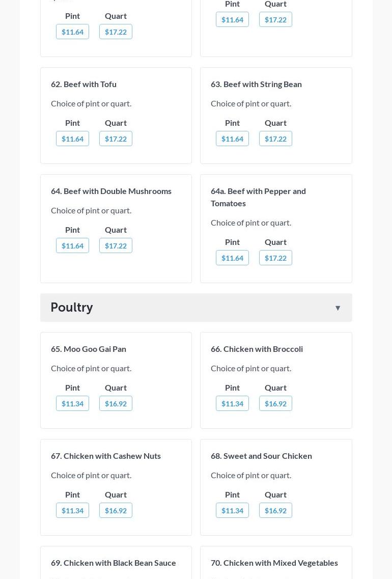Pick Quart for Beef with Pepper and Tomatoes

[275, 258]
